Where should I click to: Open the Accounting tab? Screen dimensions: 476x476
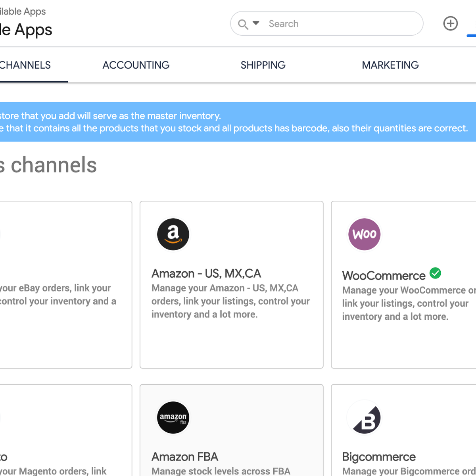pyautogui.click(x=136, y=65)
